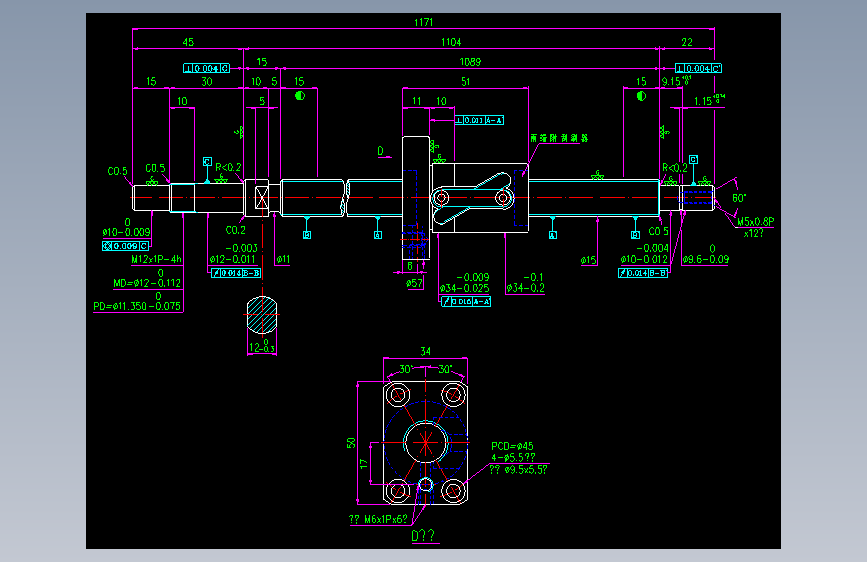Select the "ø9.6-0.09" diameter callout
The image size is (867, 562).
(x=706, y=259)
